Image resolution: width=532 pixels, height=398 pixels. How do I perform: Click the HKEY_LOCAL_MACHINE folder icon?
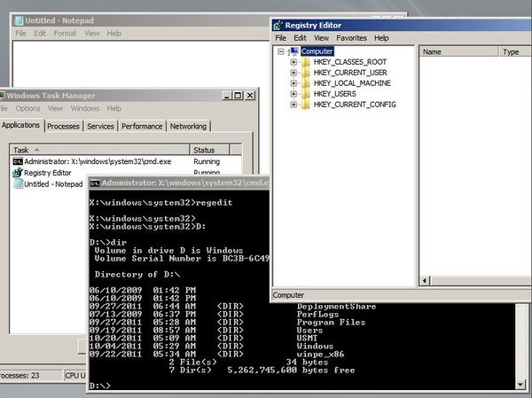point(305,83)
